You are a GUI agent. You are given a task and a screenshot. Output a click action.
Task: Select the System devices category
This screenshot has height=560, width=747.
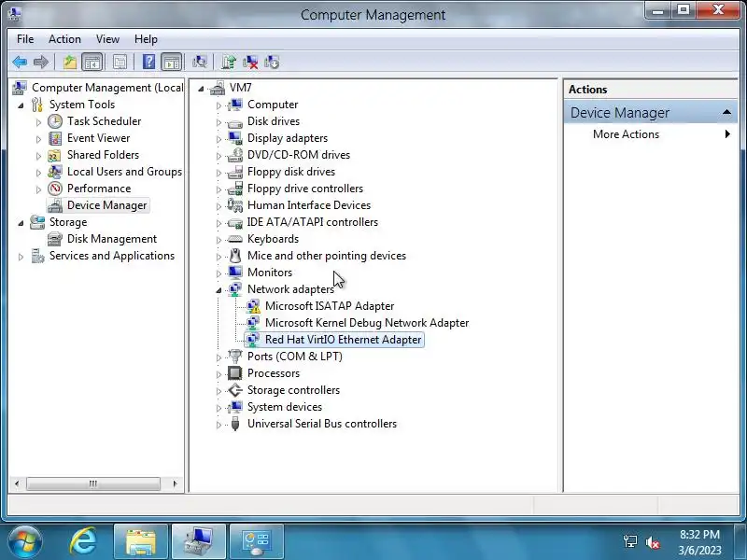pyautogui.click(x=285, y=407)
